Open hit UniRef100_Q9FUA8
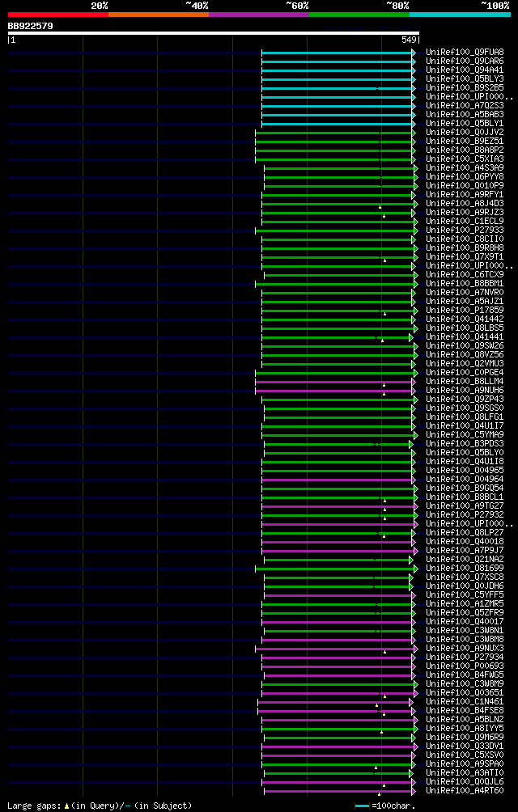Viewport: 518px width, 812px height. pyautogui.click(x=465, y=53)
